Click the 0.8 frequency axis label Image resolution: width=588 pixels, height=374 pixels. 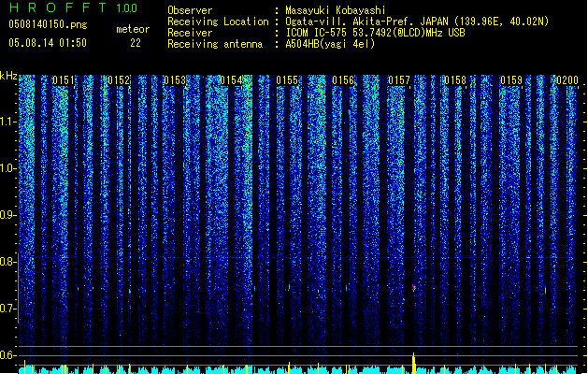tap(8, 262)
